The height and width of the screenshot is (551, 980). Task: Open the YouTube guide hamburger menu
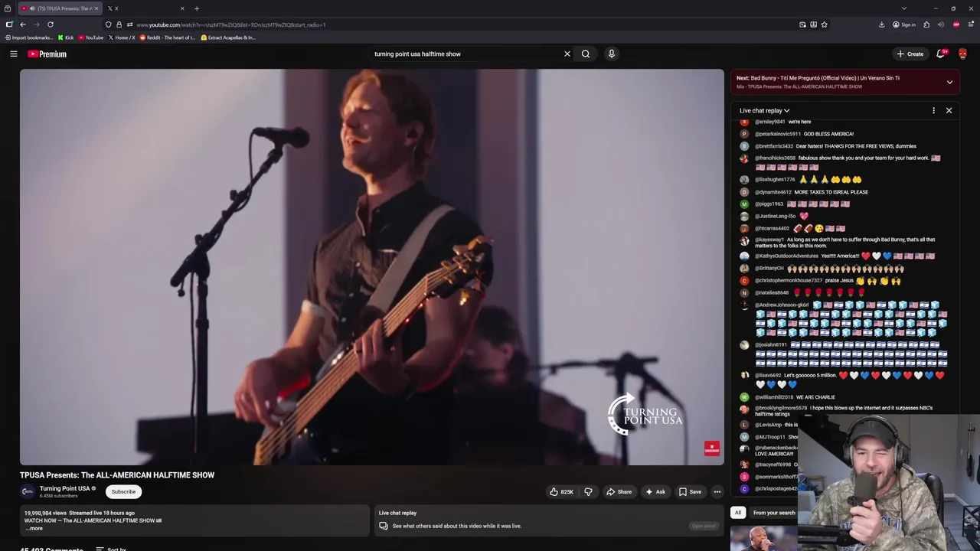[x=13, y=54]
